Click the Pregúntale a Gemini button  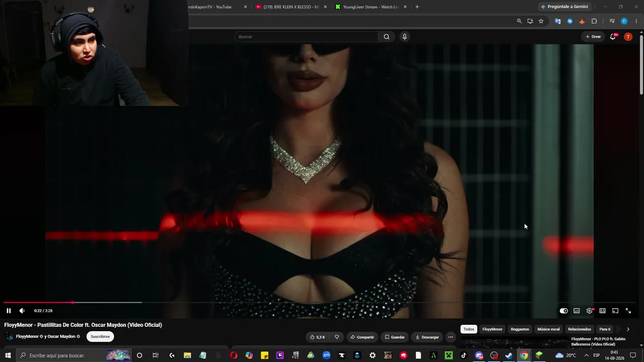click(564, 7)
